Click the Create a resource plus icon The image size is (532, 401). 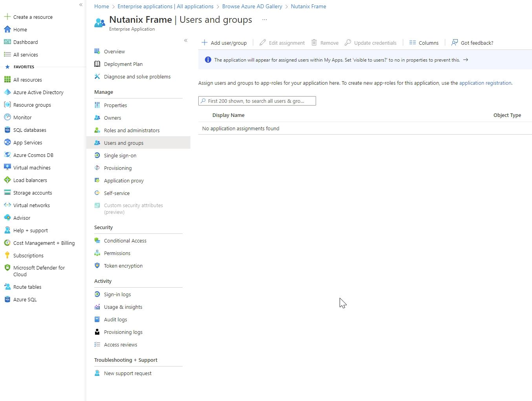click(x=7, y=17)
